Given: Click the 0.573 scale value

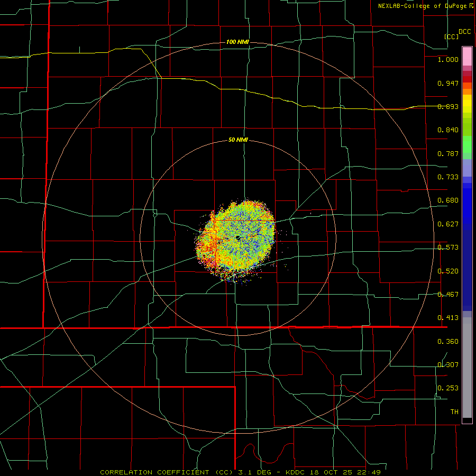Looking at the screenshot, I should click(448, 248).
